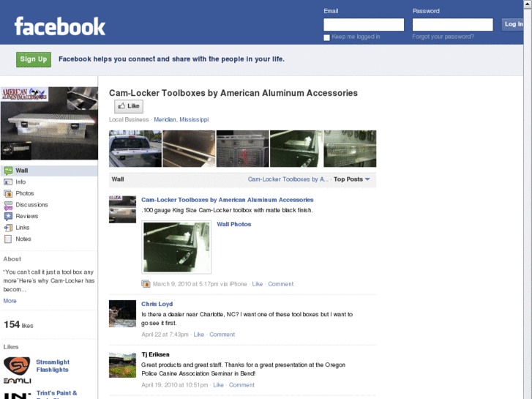Click the Reviews star icon in sidebar

[x=8, y=216]
